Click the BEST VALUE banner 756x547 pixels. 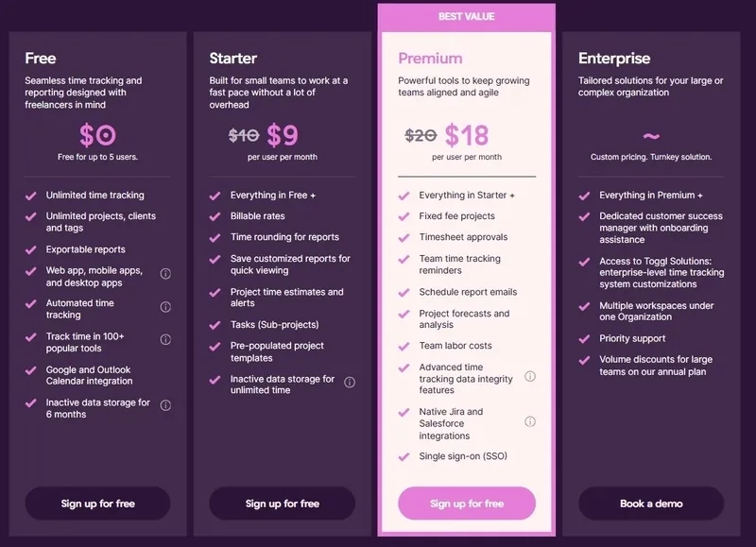point(467,16)
